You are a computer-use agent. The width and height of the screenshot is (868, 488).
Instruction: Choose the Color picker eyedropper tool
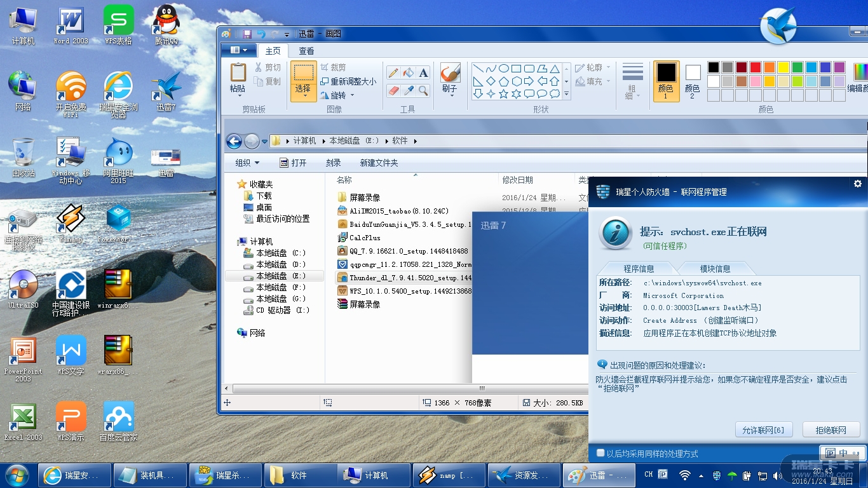pyautogui.click(x=409, y=91)
